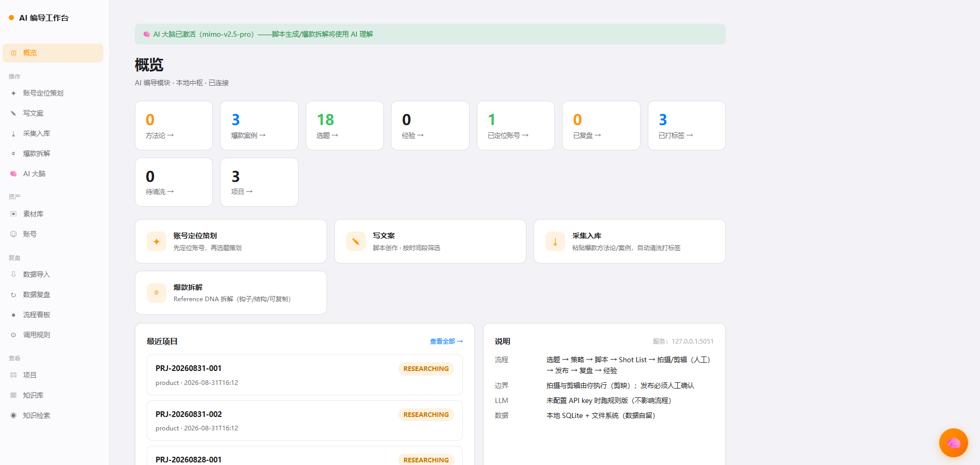The image size is (980, 465).
Task: Open the 已复盘 stat card
Action: click(601, 126)
